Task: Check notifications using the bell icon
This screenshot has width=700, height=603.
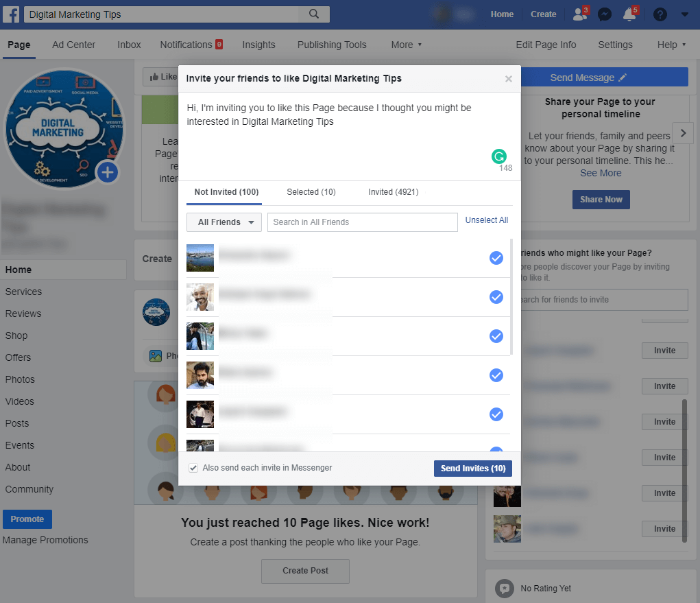Action: [x=629, y=14]
